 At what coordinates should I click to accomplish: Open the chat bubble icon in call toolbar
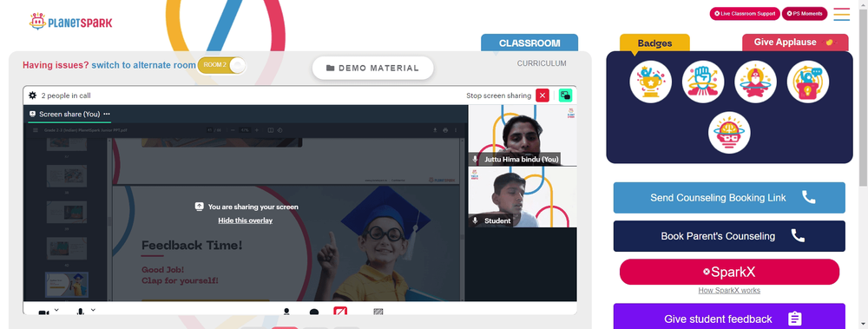coord(314,312)
